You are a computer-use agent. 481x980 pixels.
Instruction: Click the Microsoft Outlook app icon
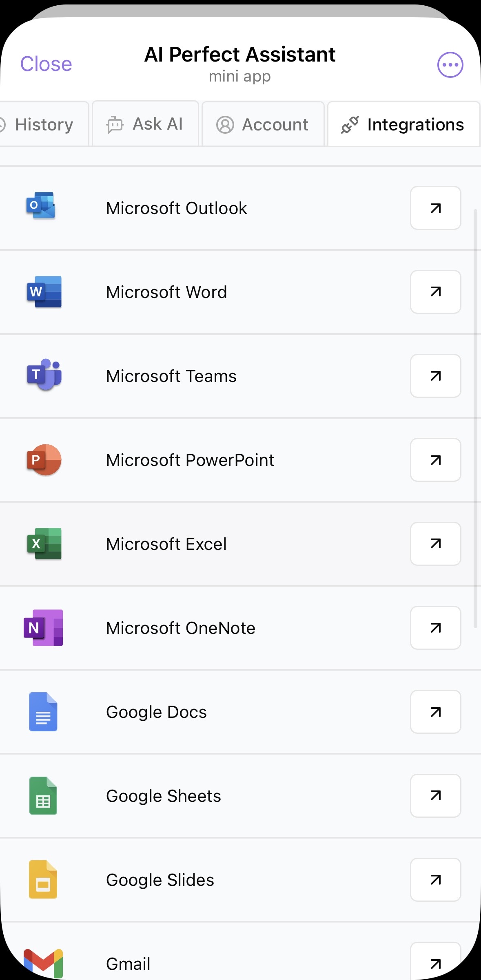tap(41, 205)
